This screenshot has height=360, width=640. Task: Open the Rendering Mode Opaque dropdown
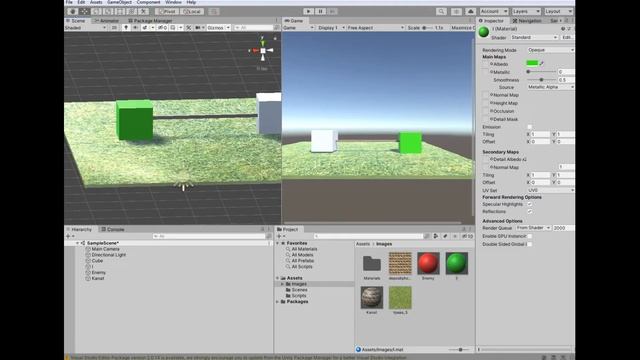[x=551, y=50]
